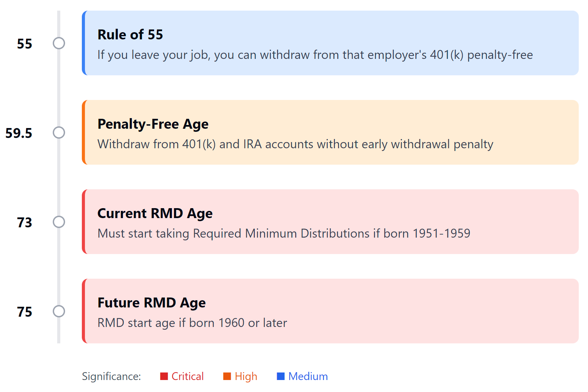Viewport: 588px width, 392px height.
Task: Click the orange High legend square
Action: [x=227, y=376]
